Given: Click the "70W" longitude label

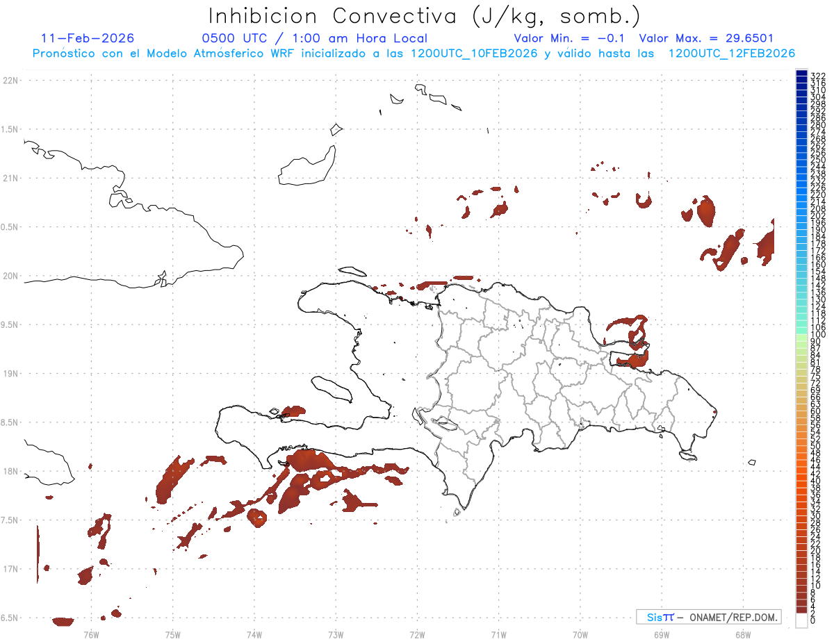Looking at the screenshot, I should [x=580, y=634].
